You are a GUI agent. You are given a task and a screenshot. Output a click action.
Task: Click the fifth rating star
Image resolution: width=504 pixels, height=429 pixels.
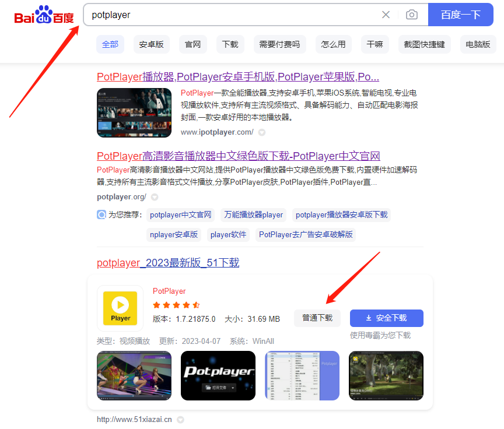(195, 304)
